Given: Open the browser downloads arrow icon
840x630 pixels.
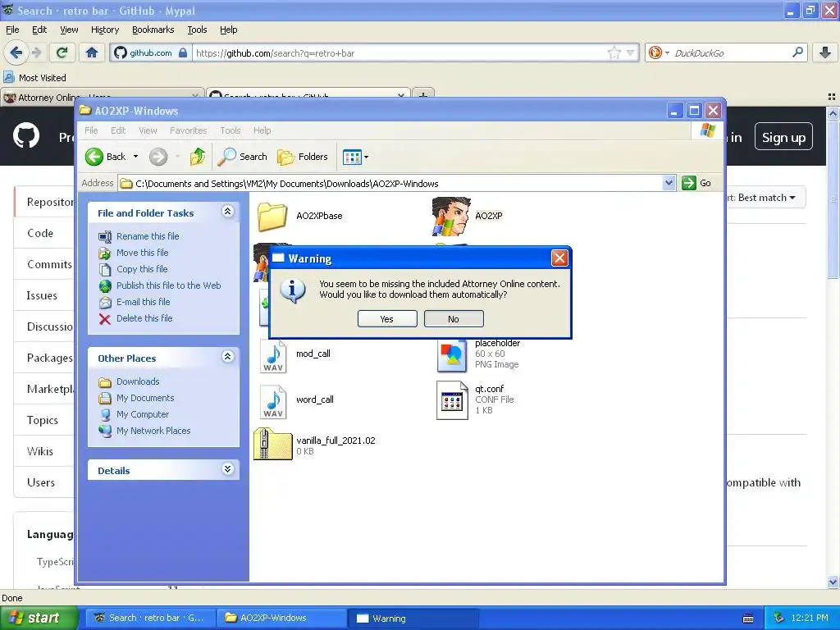Looking at the screenshot, I should pyautogui.click(x=825, y=52).
